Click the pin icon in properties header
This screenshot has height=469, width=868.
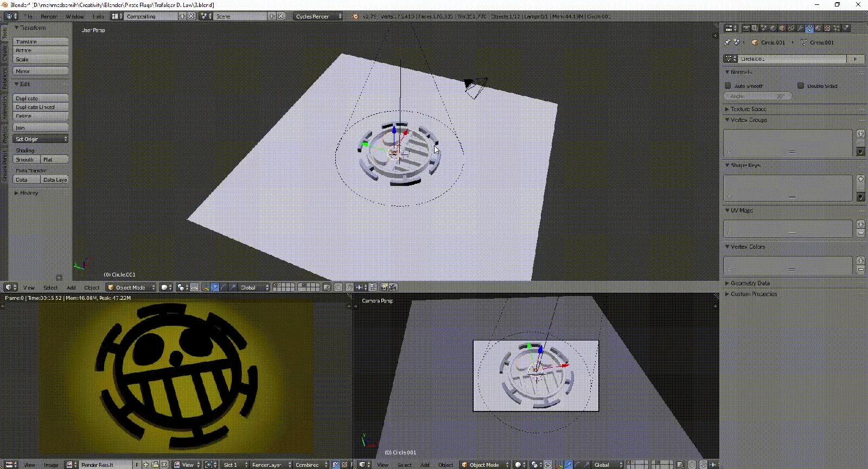727,42
